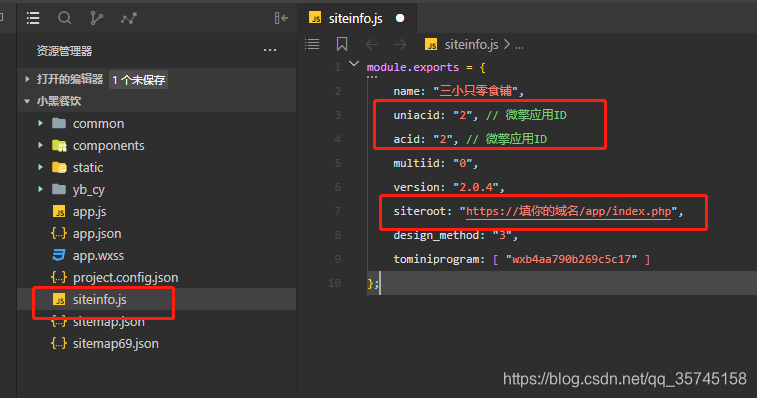This screenshot has width=757, height=398.
Task: Open app.js file
Action: click(x=90, y=212)
